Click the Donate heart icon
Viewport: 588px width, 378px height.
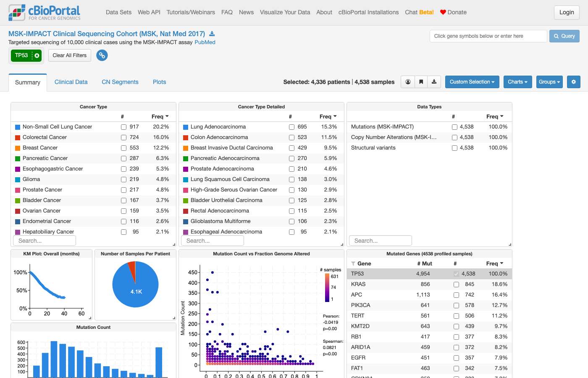point(443,12)
